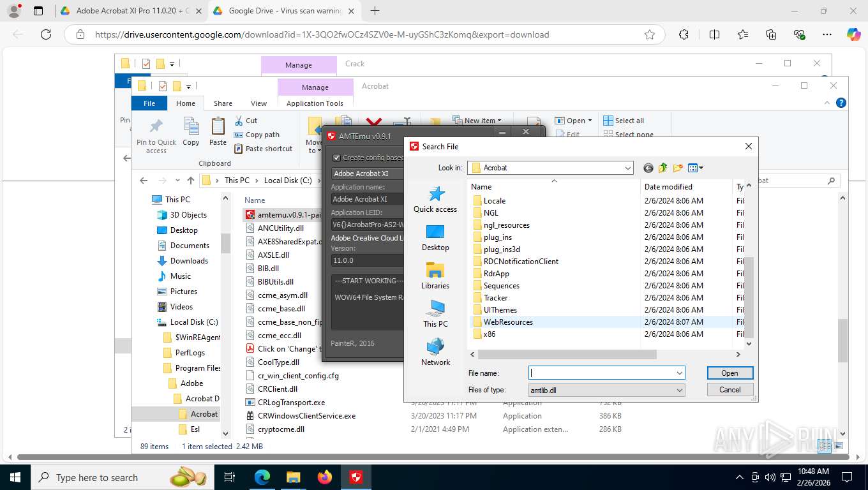Select Libraries in dialog places bar

tap(435, 276)
